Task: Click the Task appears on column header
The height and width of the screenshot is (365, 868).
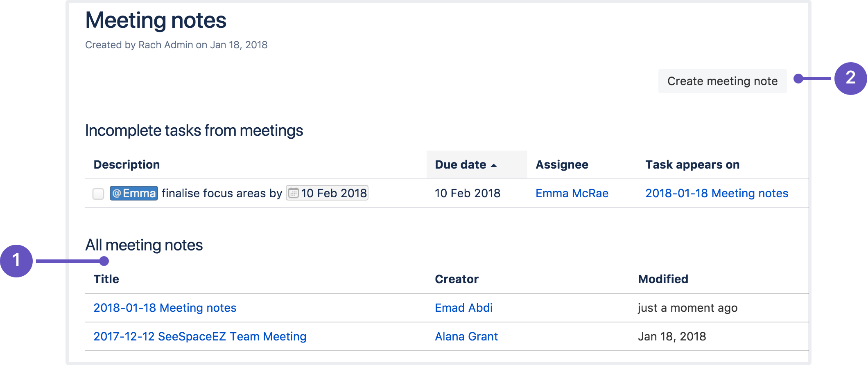Action: point(692,164)
